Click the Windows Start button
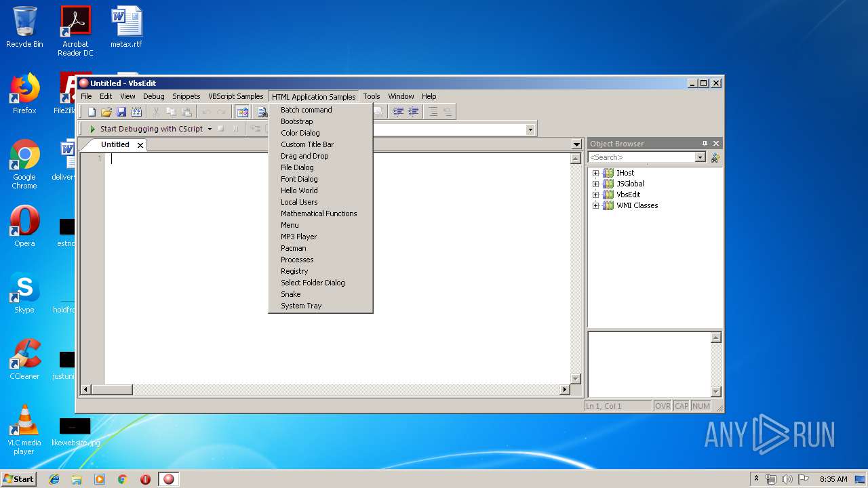Screen dimensions: 868x488 coord(19,479)
